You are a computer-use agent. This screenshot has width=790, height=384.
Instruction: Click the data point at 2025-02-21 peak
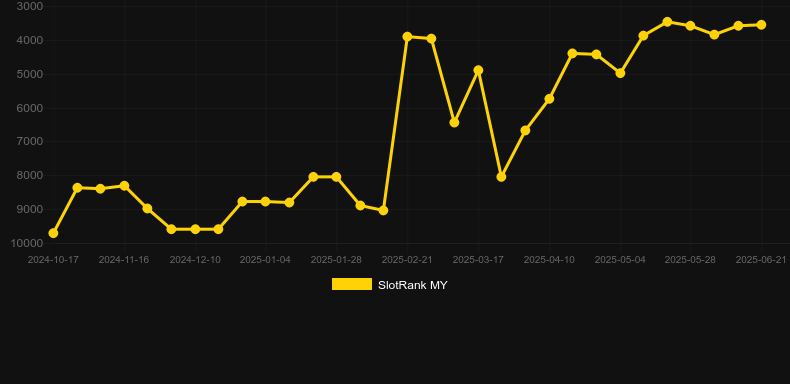point(407,37)
